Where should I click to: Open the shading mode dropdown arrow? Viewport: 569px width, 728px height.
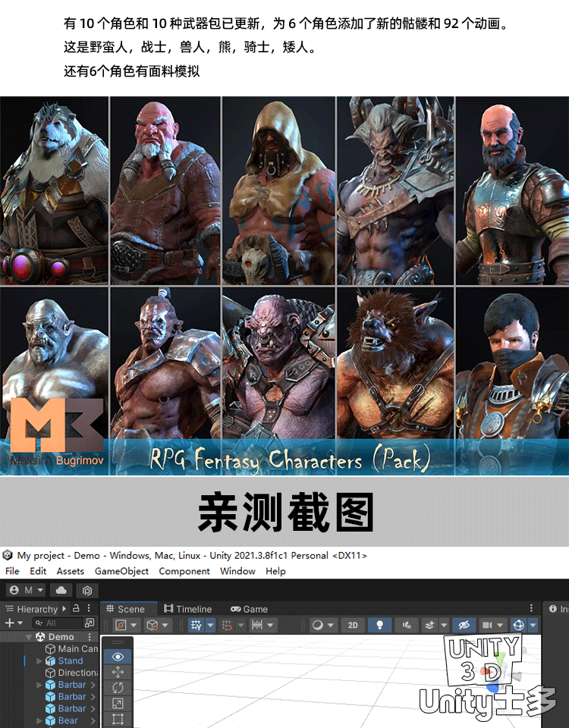pyautogui.click(x=330, y=625)
